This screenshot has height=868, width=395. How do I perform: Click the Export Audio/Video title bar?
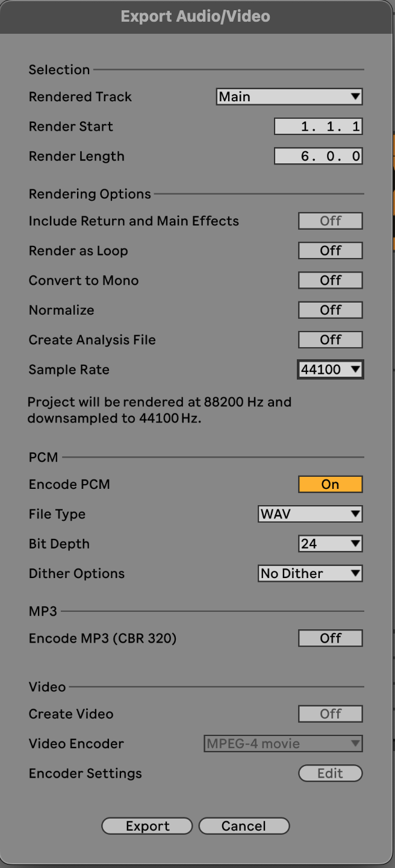point(196,16)
